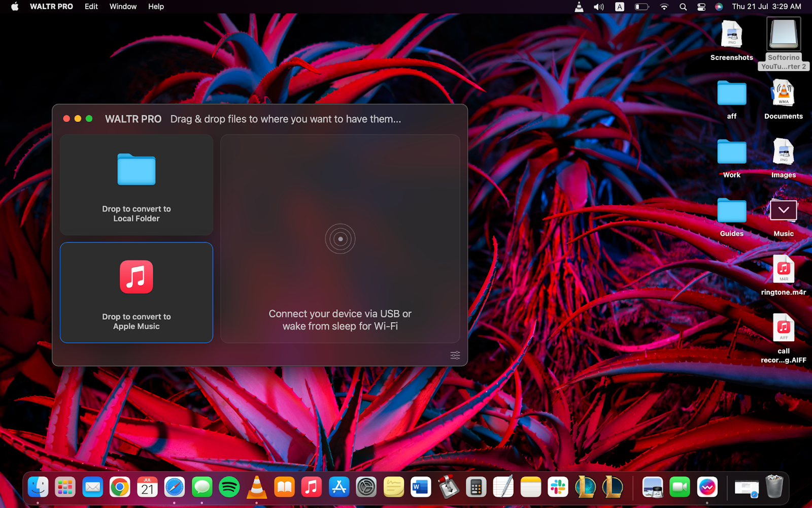Open Spotlight search magnifier

(683, 7)
